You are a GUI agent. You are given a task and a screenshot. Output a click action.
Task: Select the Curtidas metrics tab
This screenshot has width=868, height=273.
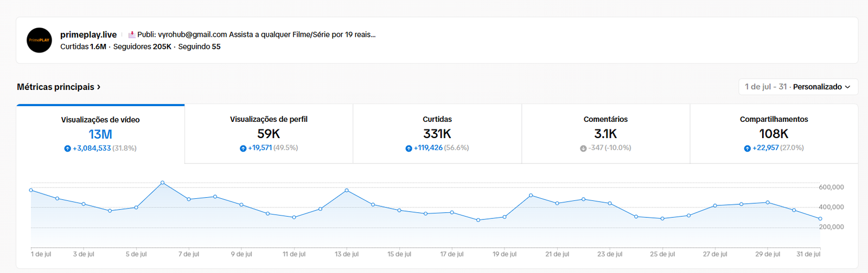click(437, 134)
